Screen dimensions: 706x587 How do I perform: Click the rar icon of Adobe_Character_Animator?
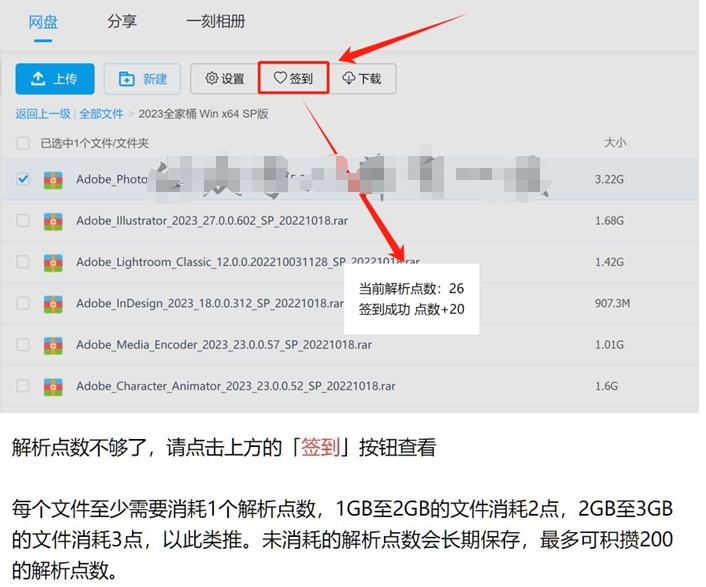coord(53,387)
